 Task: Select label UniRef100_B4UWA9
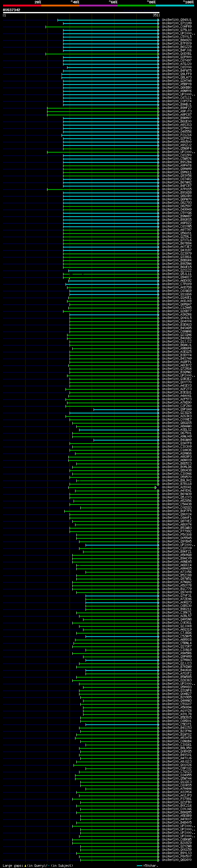177,440
